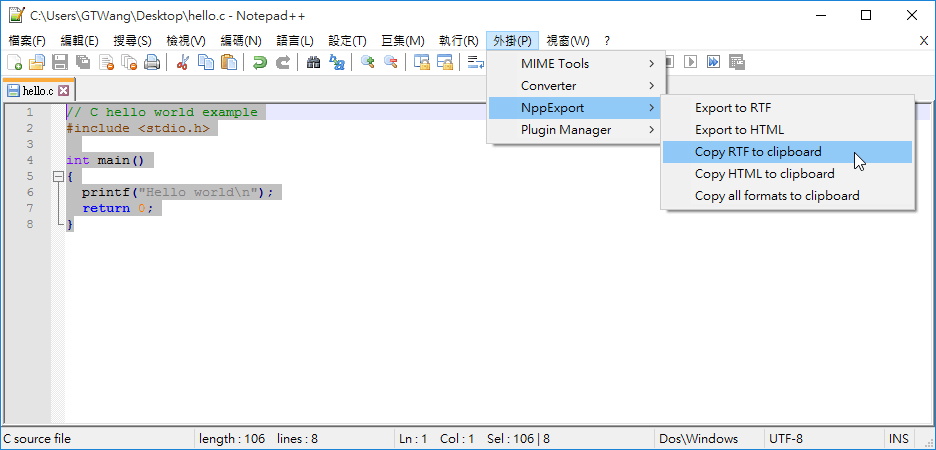
Task: Click the Sel : 106 | 8 status entry
Action: pyautogui.click(x=518, y=439)
